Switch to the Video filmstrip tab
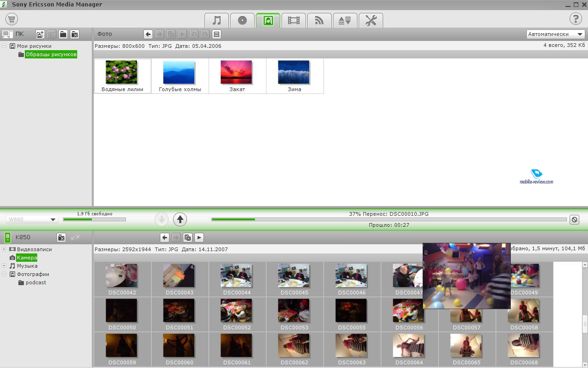 click(x=294, y=20)
